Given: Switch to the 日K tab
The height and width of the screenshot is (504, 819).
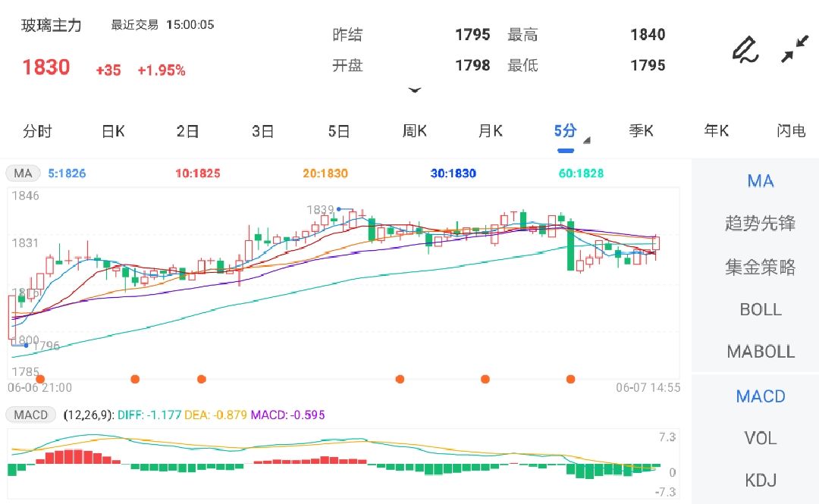Looking at the screenshot, I should pos(113,131).
